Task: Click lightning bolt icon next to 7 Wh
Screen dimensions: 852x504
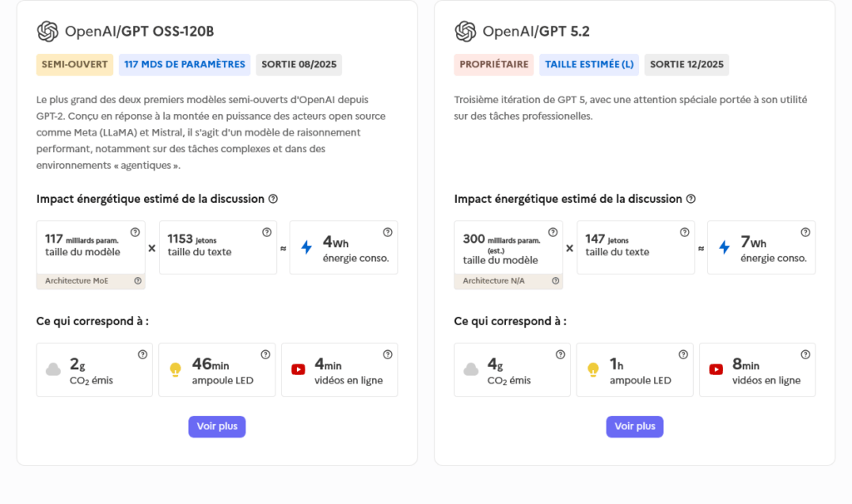Action: (725, 247)
